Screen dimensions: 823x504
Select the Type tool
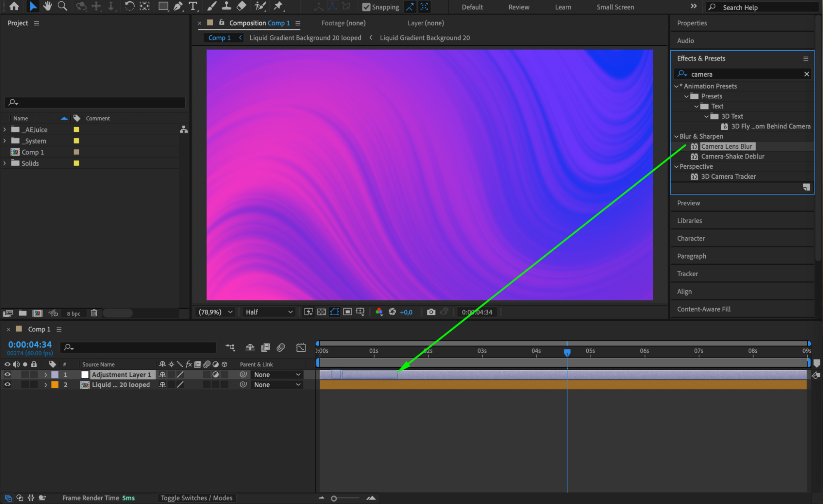pos(193,6)
